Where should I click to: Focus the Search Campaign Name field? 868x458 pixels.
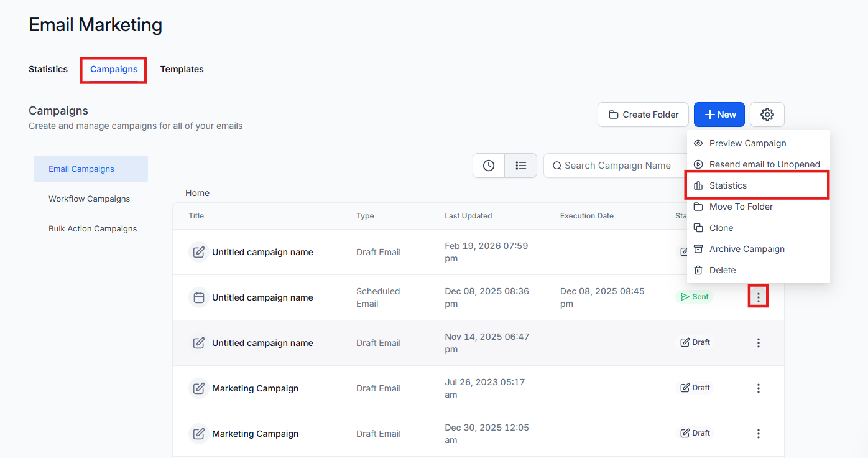[617, 166]
